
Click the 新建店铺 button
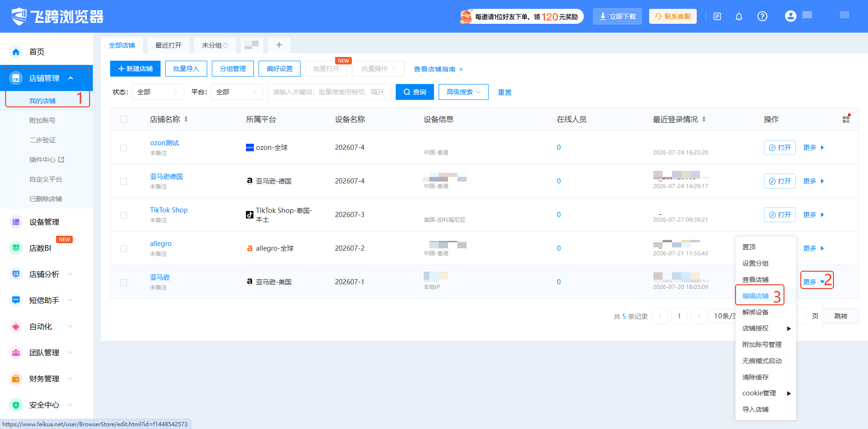coord(135,69)
